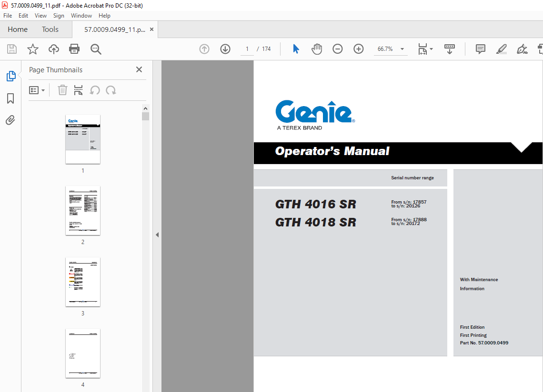Close the 57.0009.0499_11.pdf tab
Viewport: 543px width, 392px height.
pyautogui.click(x=151, y=29)
